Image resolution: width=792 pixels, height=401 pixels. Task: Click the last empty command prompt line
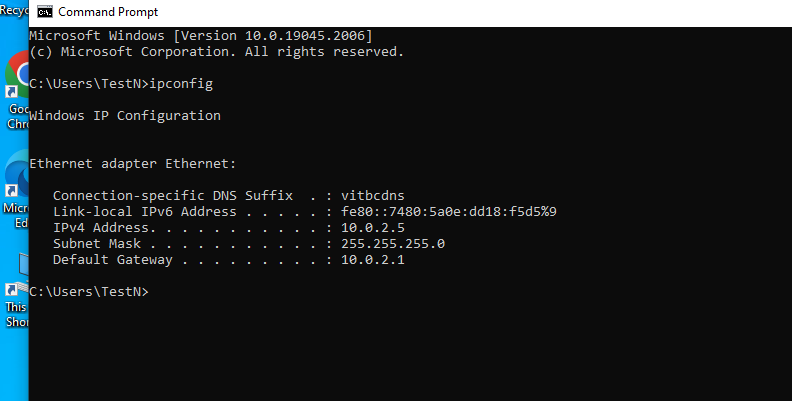click(x=90, y=292)
